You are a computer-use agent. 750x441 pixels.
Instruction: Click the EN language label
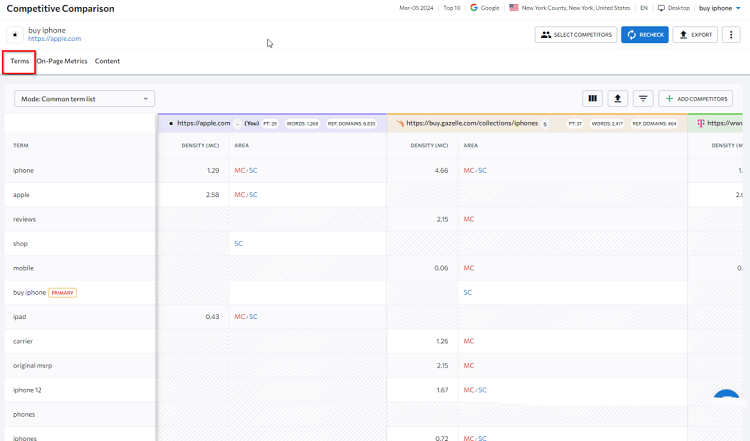pos(644,8)
